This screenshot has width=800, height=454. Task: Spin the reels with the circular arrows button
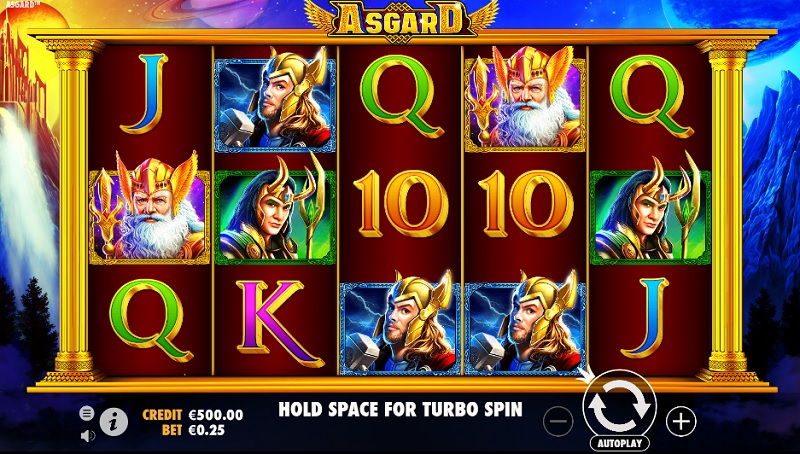(619, 407)
